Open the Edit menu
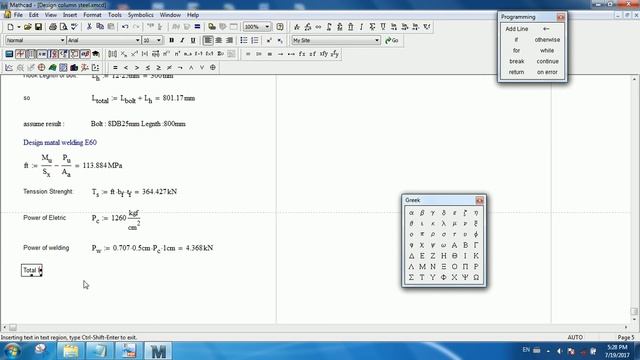The width and height of the screenshot is (640, 360). click(33, 15)
